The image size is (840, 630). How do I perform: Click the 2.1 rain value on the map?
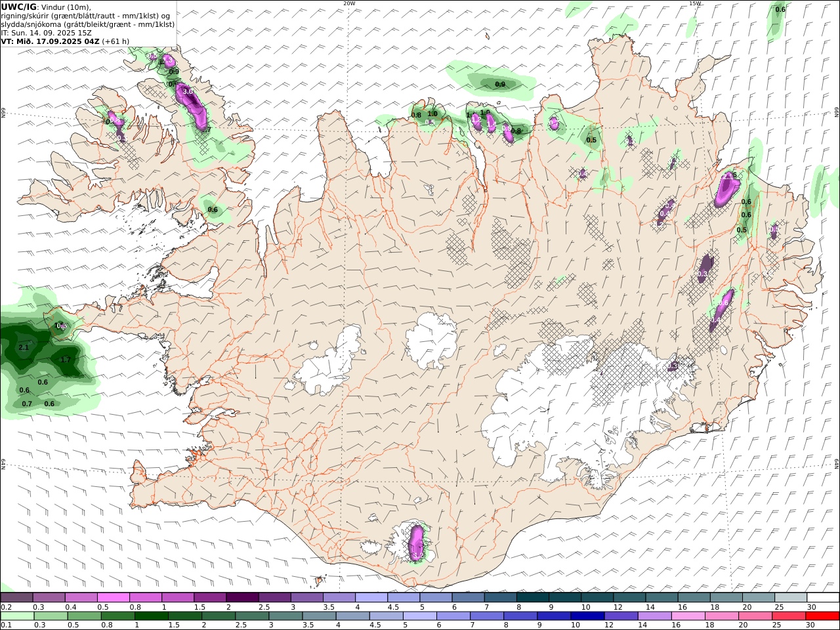pyautogui.click(x=24, y=347)
